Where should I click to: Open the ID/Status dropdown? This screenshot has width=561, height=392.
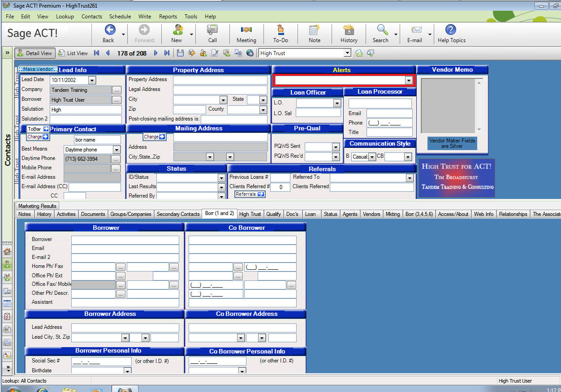[221, 178]
